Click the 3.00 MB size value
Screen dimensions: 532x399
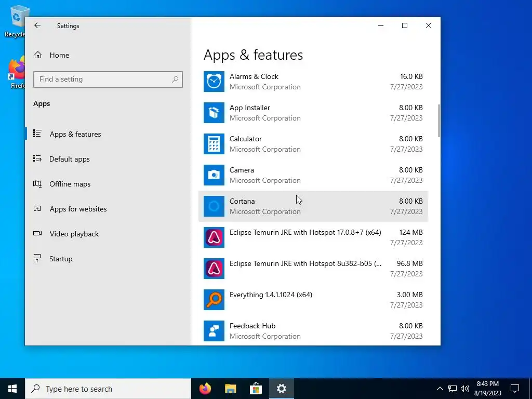(409, 295)
